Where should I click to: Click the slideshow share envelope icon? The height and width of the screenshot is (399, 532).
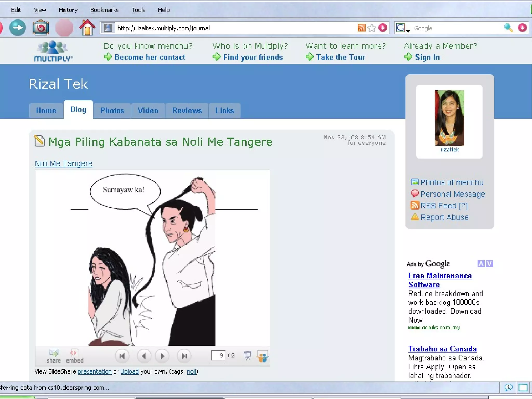(x=54, y=353)
